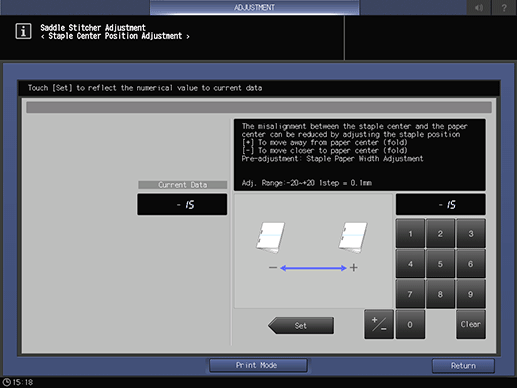Tap keypad number 9
Image resolution: width=517 pixels, height=388 pixels.
471,294
